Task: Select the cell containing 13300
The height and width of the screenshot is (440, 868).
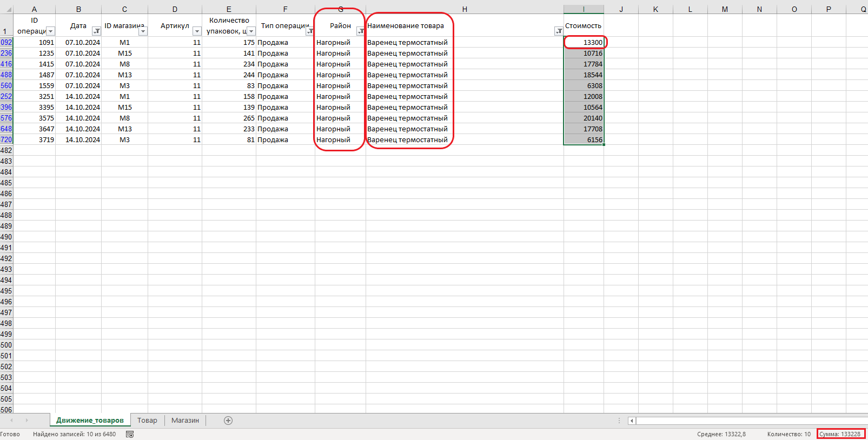Action: pyautogui.click(x=584, y=42)
